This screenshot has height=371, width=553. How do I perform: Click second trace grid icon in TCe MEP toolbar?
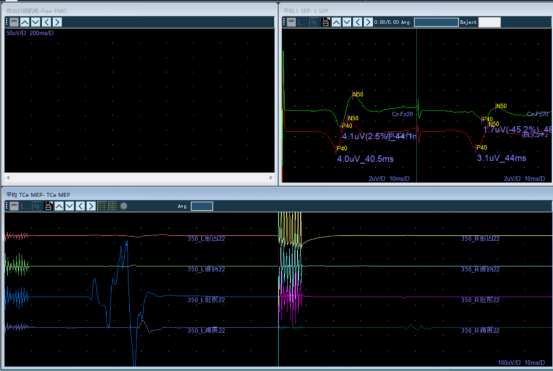tap(113, 206)
